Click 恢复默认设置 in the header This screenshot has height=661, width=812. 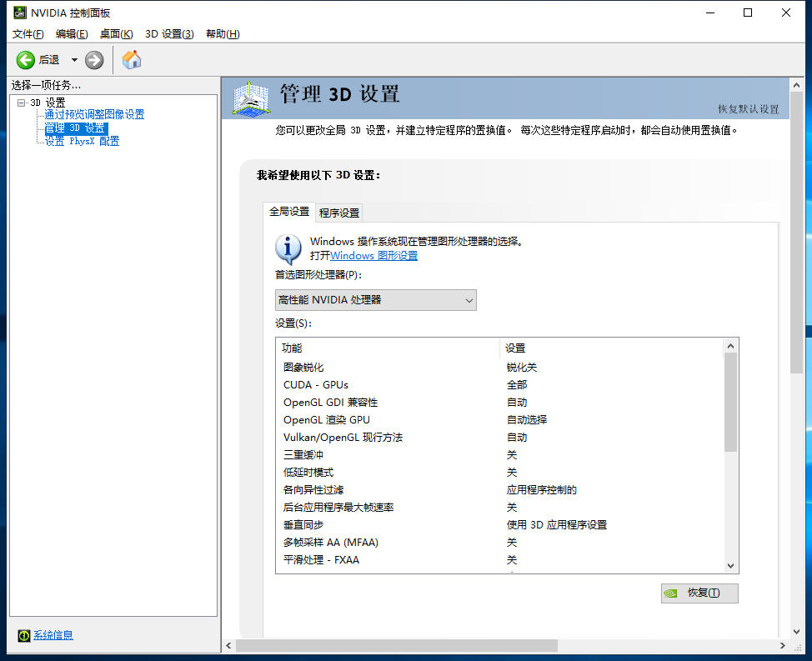(748, 108)
